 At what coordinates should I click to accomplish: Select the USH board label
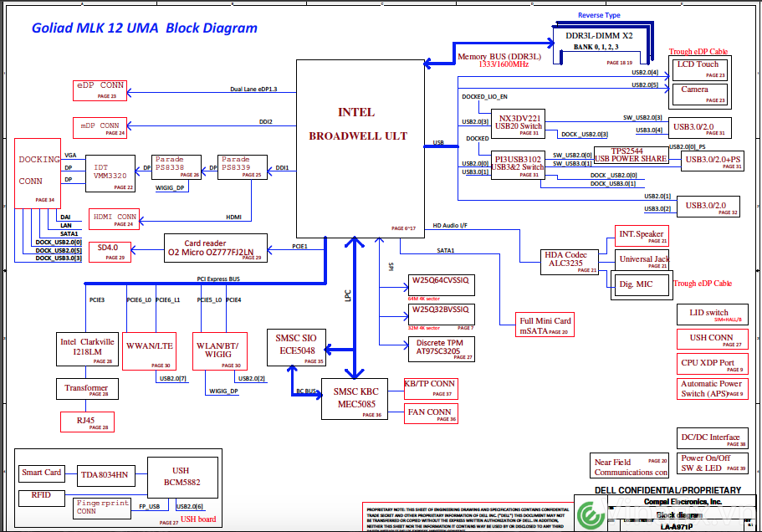pyautogui.click(x=198, y=519)
